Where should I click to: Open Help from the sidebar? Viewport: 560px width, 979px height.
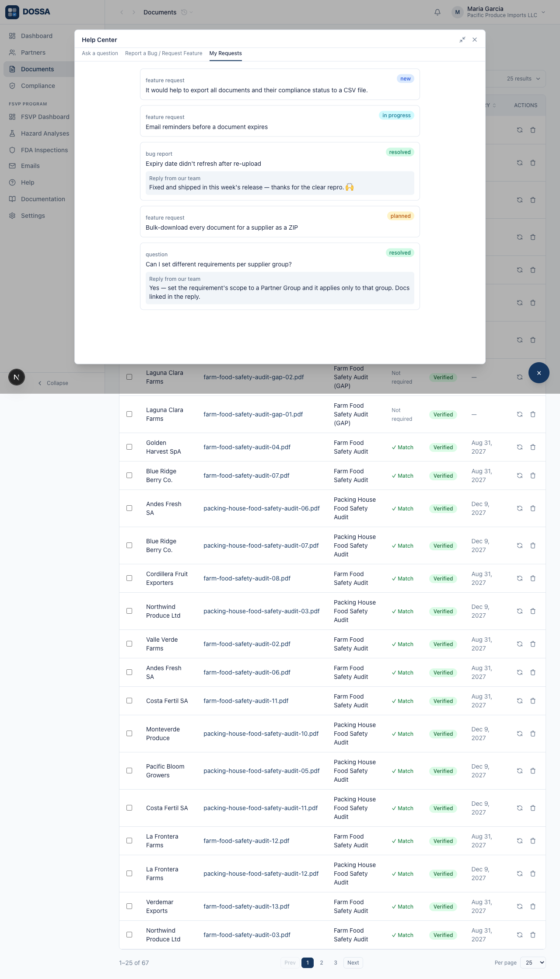[28, 182]
